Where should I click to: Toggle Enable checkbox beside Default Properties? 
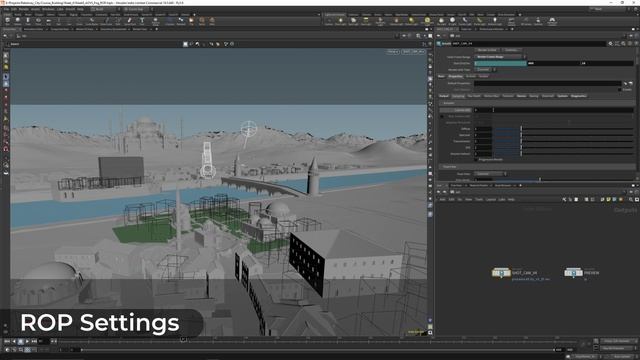(x=620, y=89)
